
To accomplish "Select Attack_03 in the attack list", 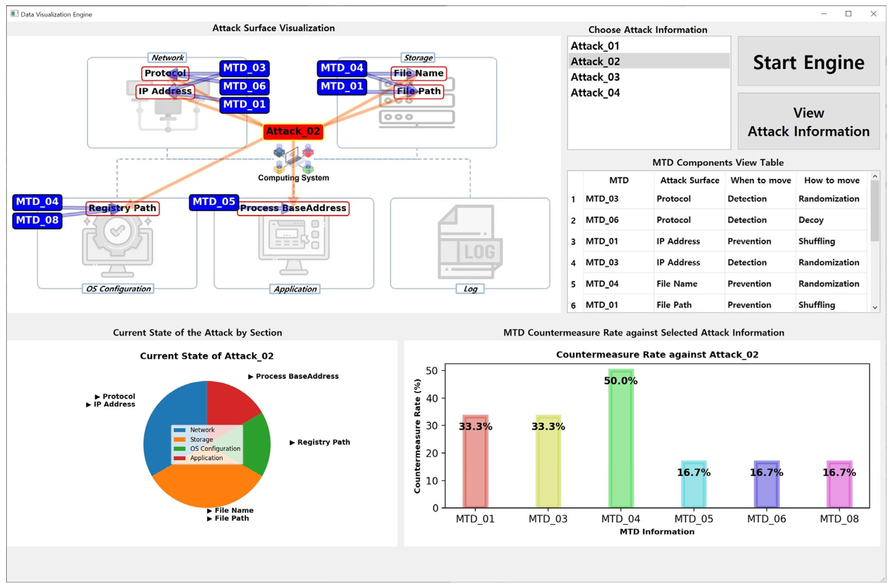I will (x=595, y=77).
